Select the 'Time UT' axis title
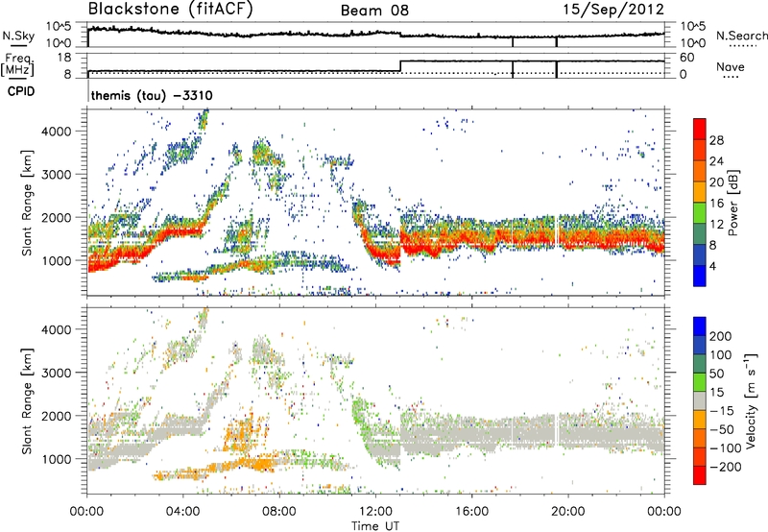Image resolution: width=768 pixels, height=532 pixels. pyautogui.click(x=375, y=526)
